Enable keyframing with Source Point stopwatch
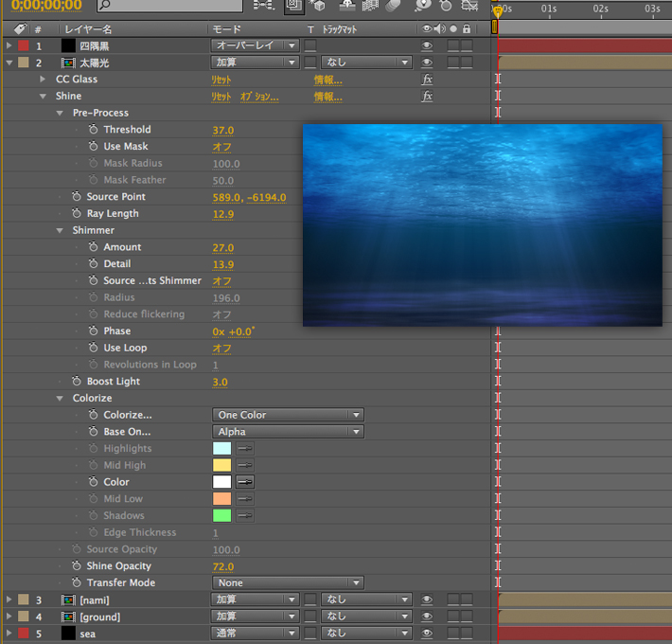The image size is (672, 644). 76,197
